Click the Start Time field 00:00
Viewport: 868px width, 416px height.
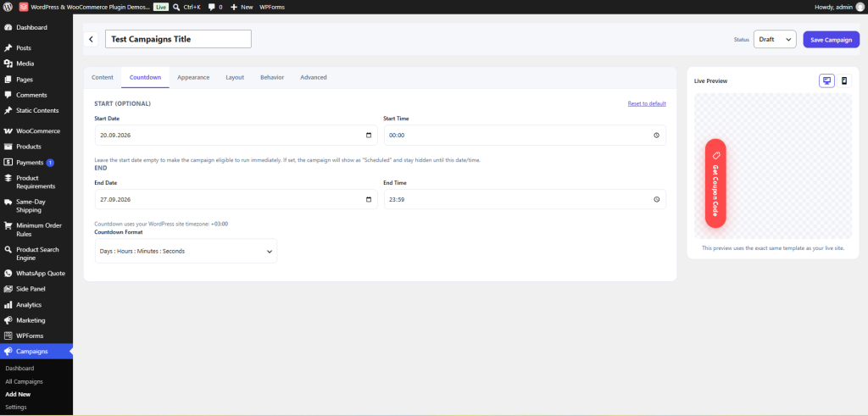(x=525, y=135)
